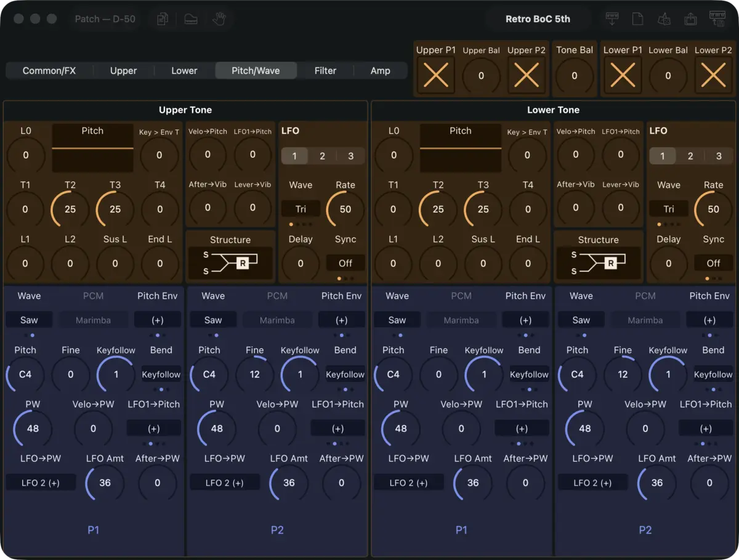Click the Upper P2 X mute icon
Viewport: 739px width, 560px height.
coord(527,76)
